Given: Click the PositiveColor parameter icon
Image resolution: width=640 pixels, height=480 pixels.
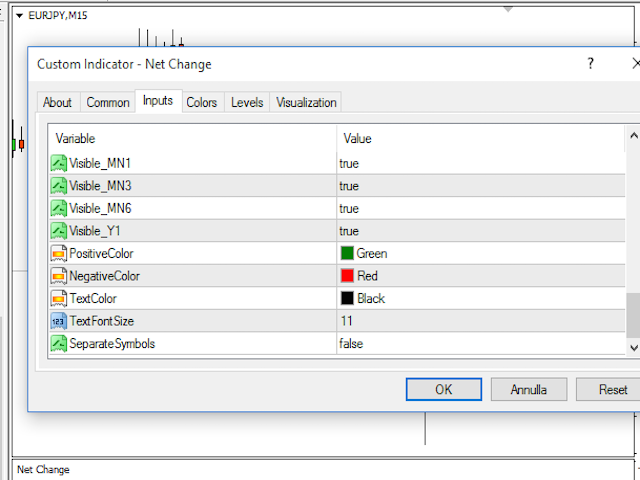Looking at the screenshot, I should [59, 254].
